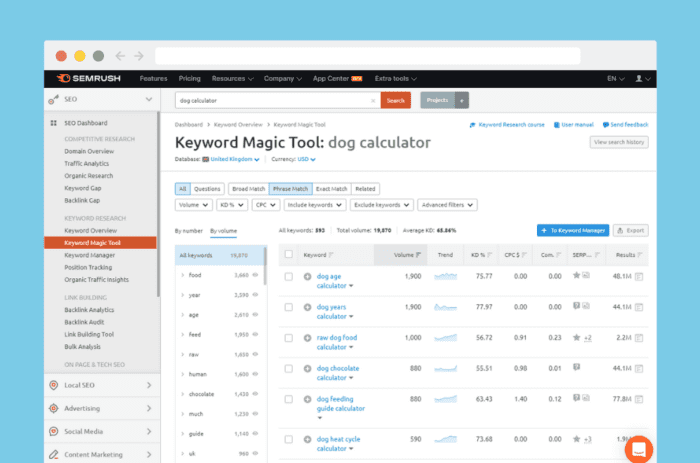Click the star SERP feature for dog age calculator
700x463 pixels.
pyautogui.click(x=576, y=275)
